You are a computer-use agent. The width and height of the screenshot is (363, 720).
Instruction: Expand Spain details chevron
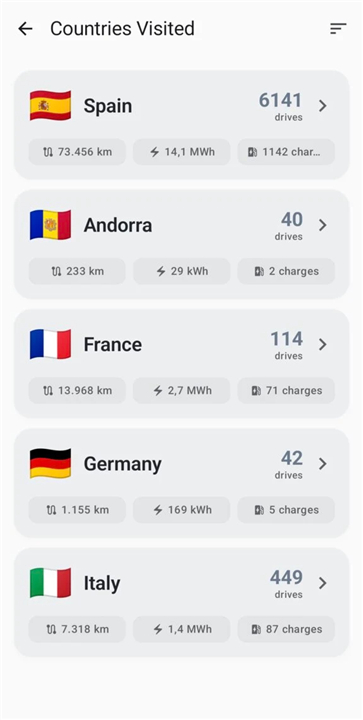click(x=323, y=106)
